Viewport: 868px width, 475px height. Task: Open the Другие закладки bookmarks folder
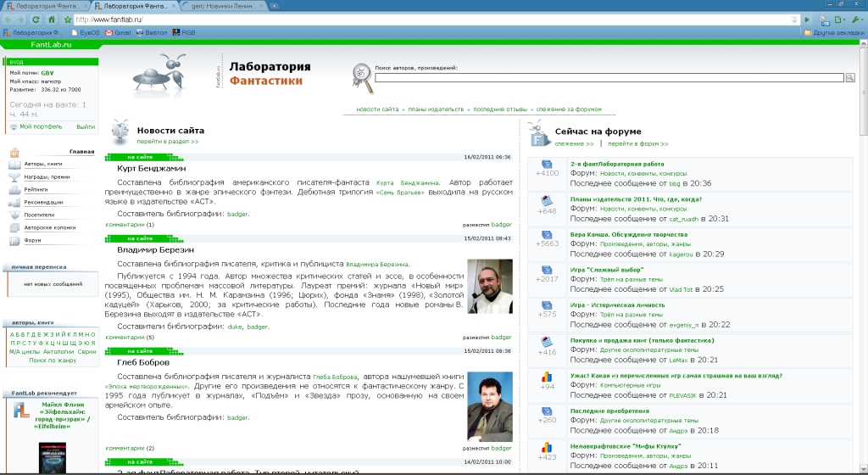833,32
